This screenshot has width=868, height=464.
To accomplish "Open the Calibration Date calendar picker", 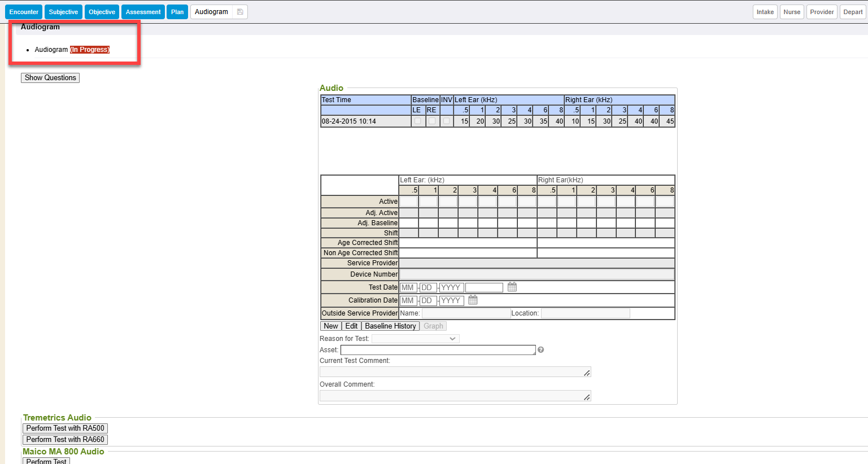I will [473, 300].
